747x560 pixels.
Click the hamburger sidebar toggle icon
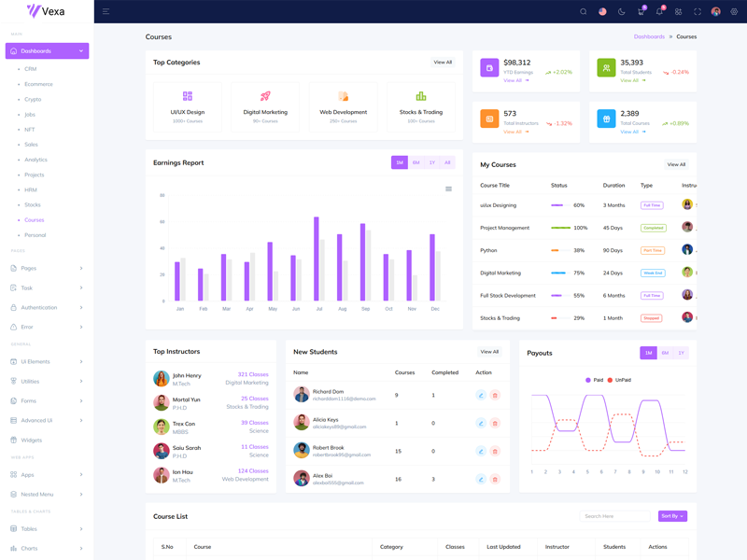click(x=106, y=11)
